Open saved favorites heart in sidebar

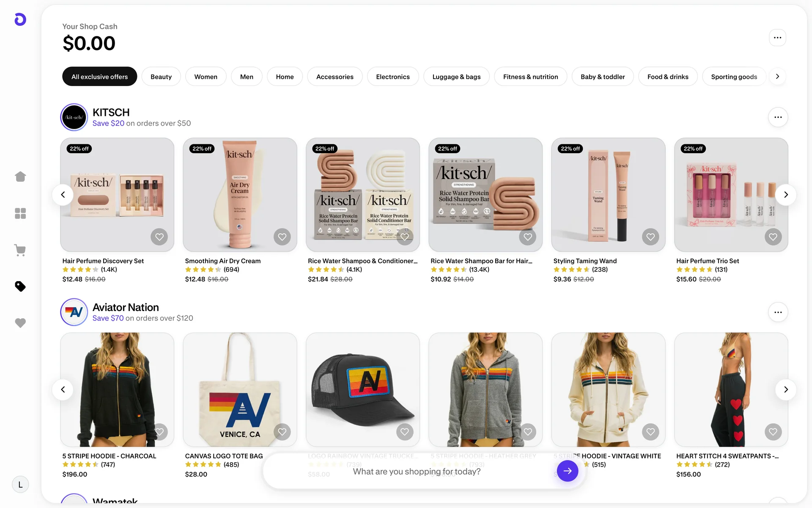coord(20,323)
